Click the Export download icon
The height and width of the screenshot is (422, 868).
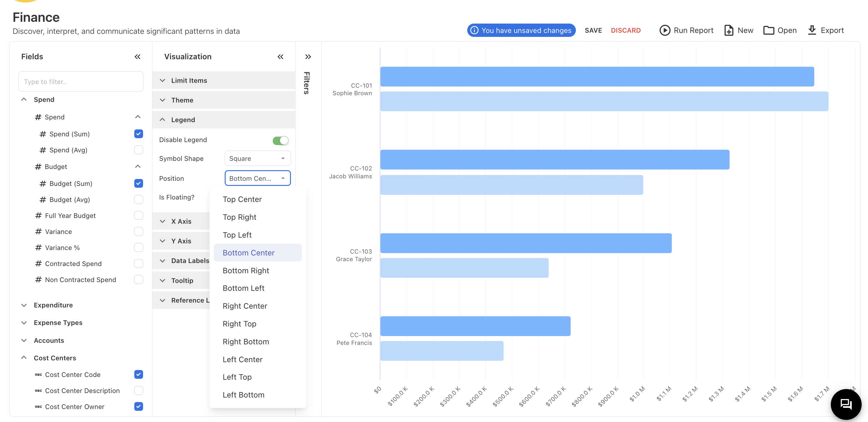click(x=812, y=30)
